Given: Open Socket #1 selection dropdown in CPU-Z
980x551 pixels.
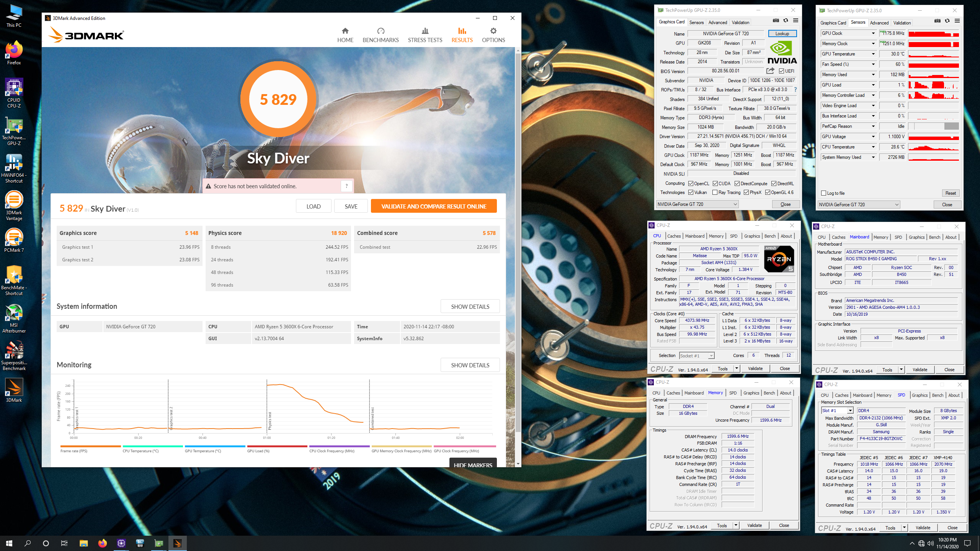Looking at the screenshot, I should point(697,355).
